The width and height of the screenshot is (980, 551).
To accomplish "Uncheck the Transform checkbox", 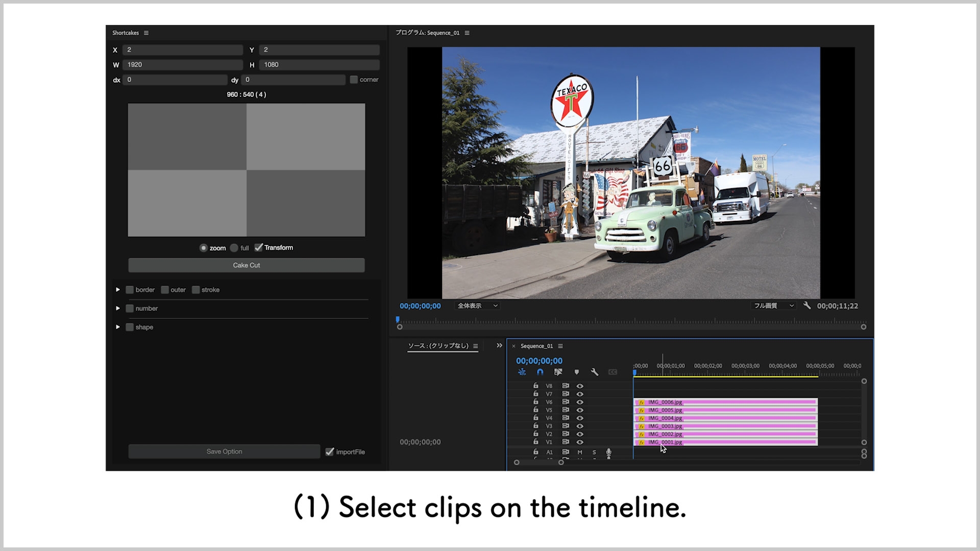I will point(258,247).
